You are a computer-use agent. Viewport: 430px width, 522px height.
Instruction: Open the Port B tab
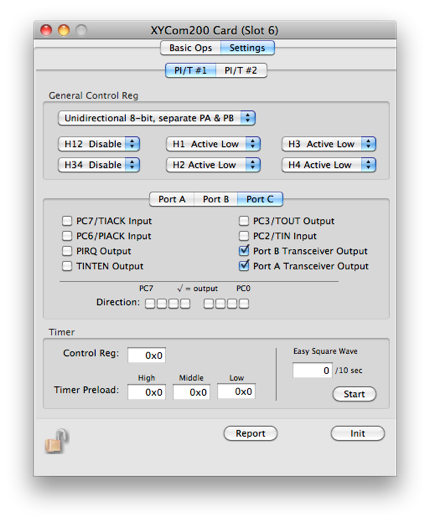click(x=216, y=199)
